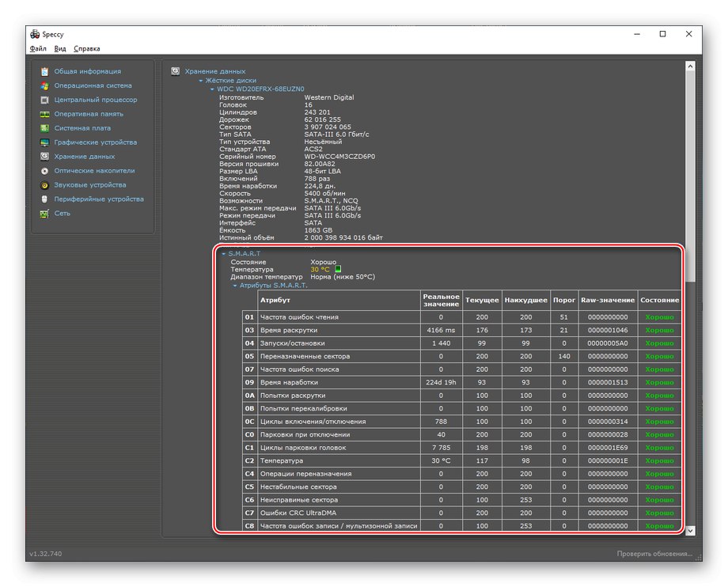Click the Проверить обновления link
The image size is (728, 587).
point(654,554)
